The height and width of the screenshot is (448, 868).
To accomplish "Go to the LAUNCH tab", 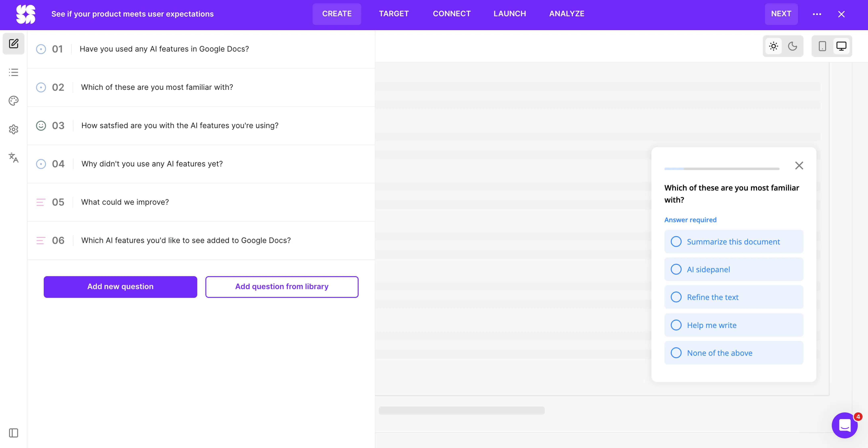I will point(510,14).
